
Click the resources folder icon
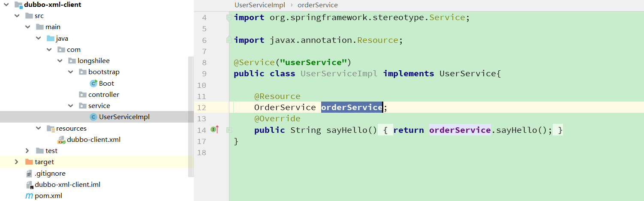[x=51, y=128]
